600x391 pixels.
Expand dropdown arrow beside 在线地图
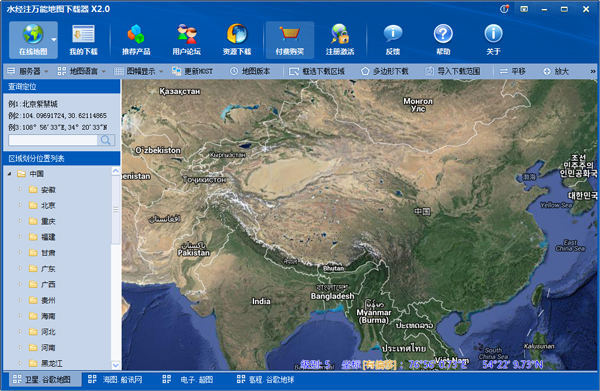point(54,39)
